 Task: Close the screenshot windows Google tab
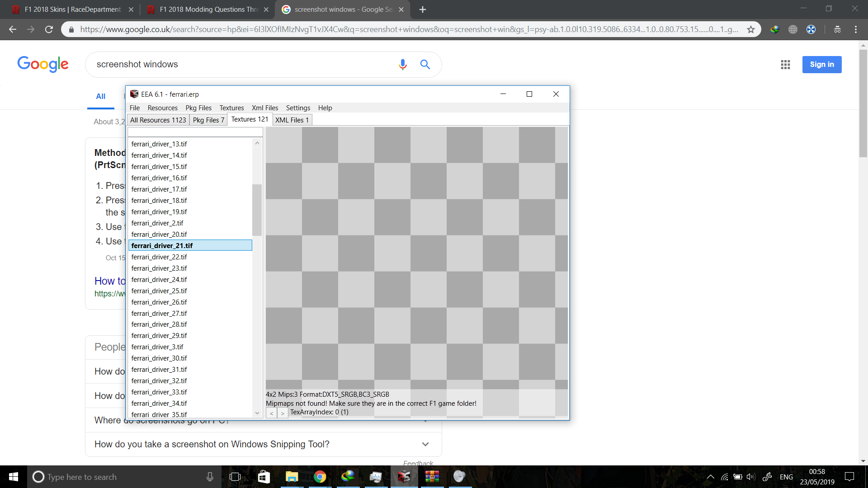(x=401, y=9)
